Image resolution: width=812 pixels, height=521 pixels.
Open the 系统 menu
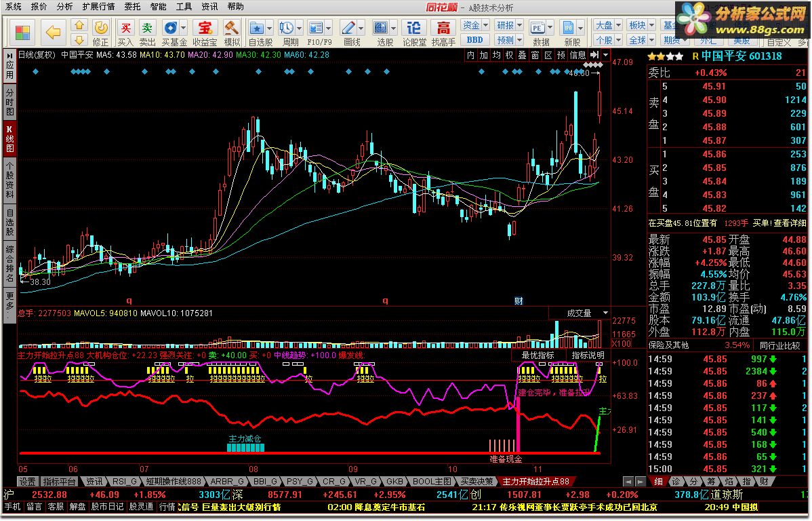(x=13, y=7)
